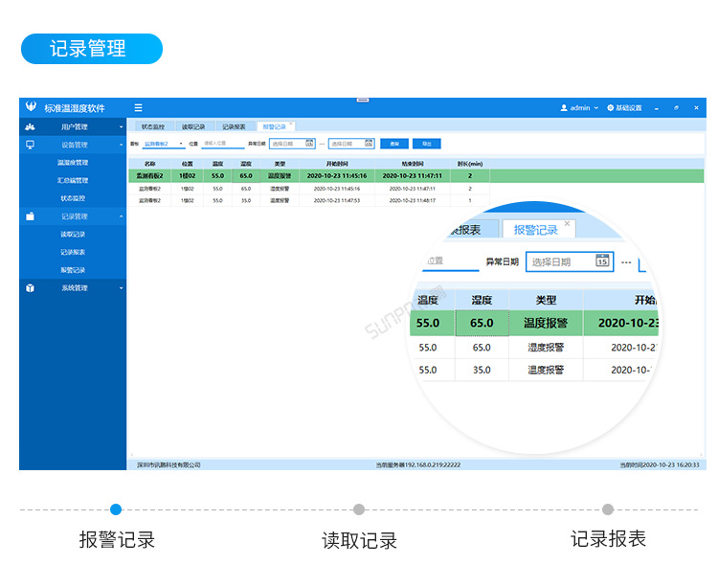Click the app logo beside 标准温湿度软件
Screen dimensions: 718x588
pyautogui.click(x=31, y=107)
